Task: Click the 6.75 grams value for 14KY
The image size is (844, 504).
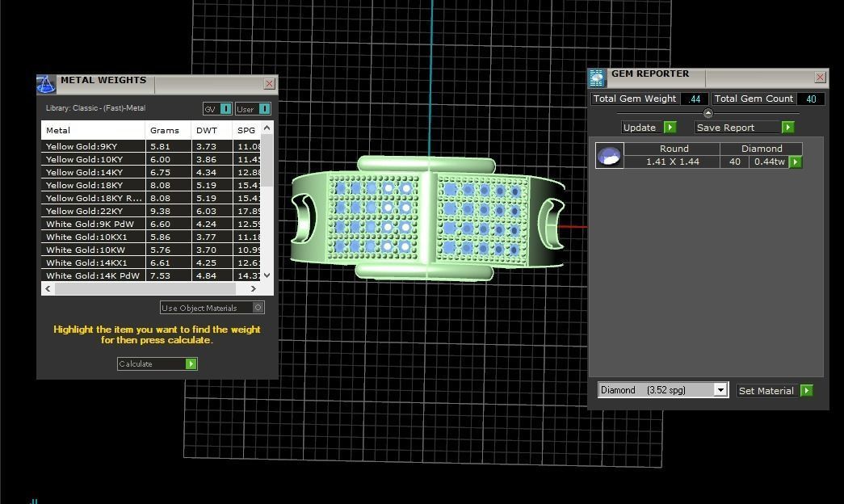Action: (x=161, y=172)
